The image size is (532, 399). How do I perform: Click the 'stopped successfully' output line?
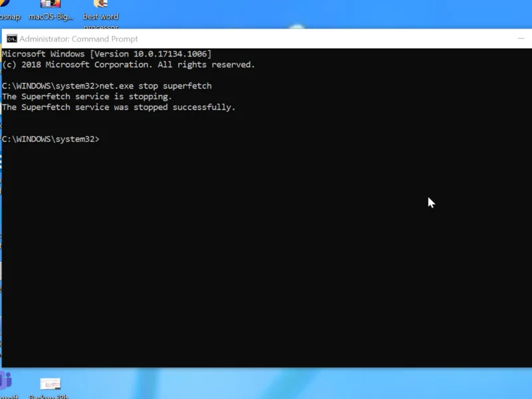pyautogui.click(x=118, y=107)
